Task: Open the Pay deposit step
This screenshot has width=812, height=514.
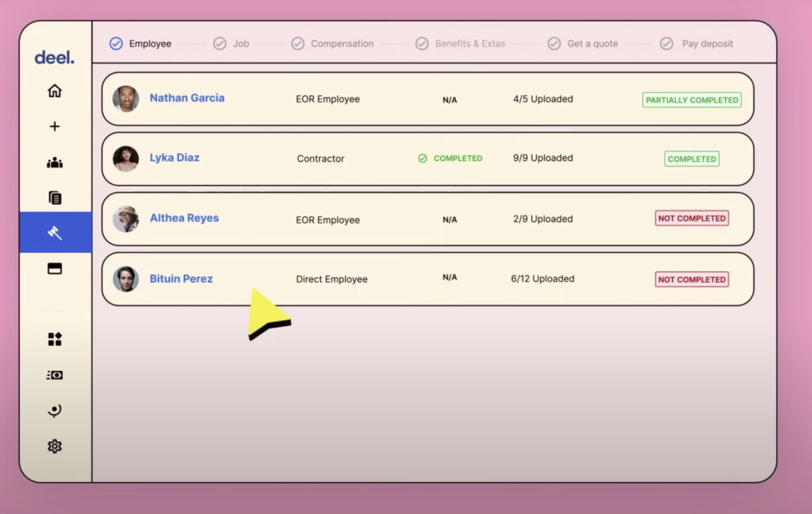Action: coord(707,44)
